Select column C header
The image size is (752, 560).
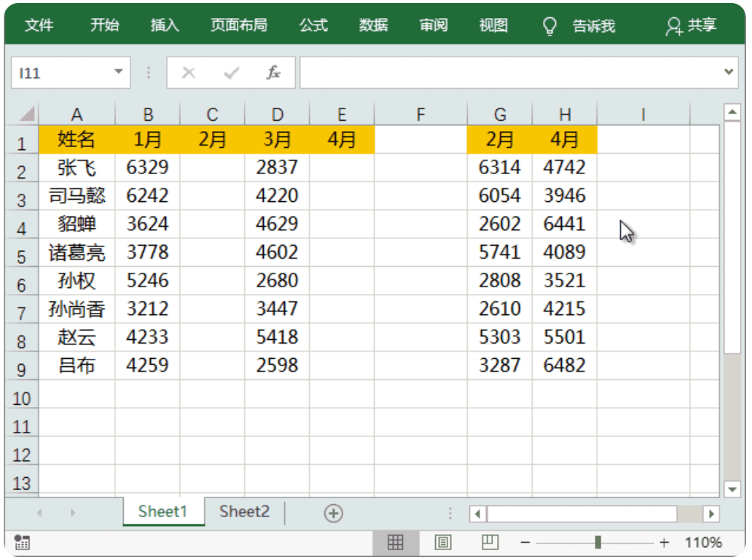click(x=213, y=114)
